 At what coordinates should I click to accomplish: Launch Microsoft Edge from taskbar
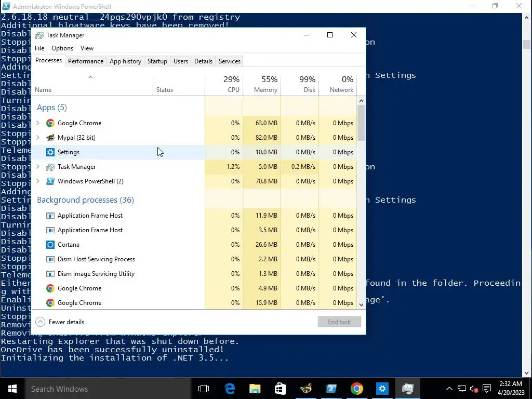[230, 389]
